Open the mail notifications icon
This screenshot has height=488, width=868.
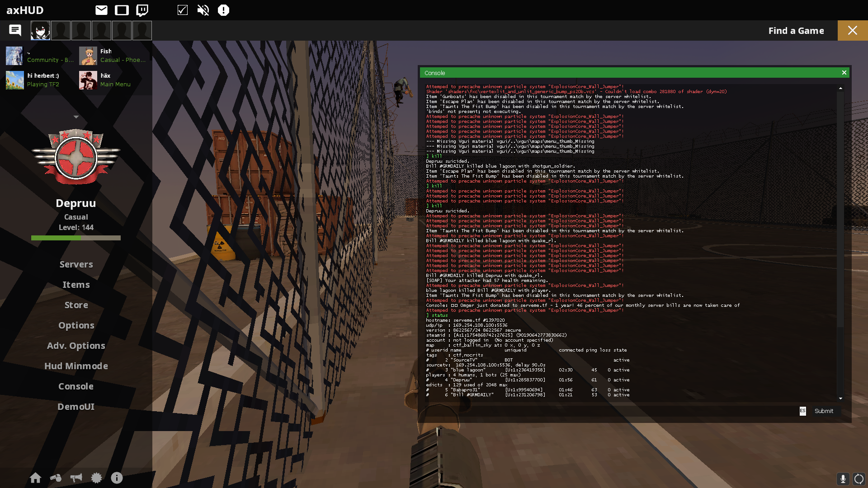101,10
